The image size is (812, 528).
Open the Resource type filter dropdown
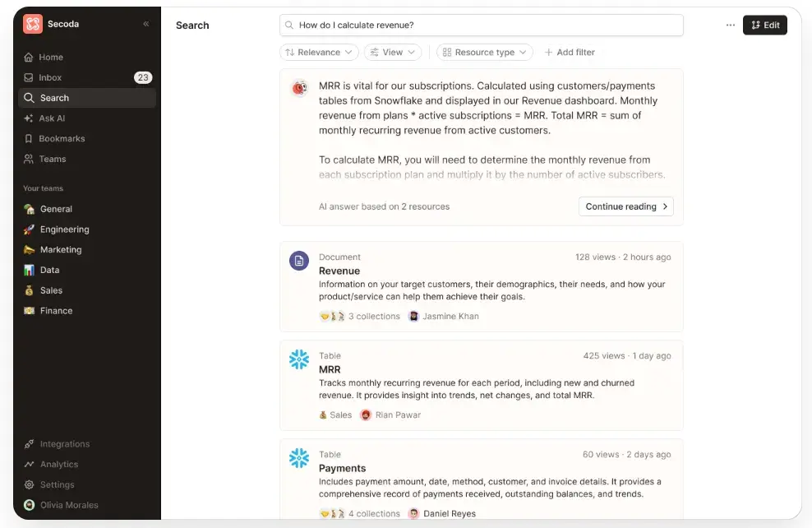[x=484, y=53]
